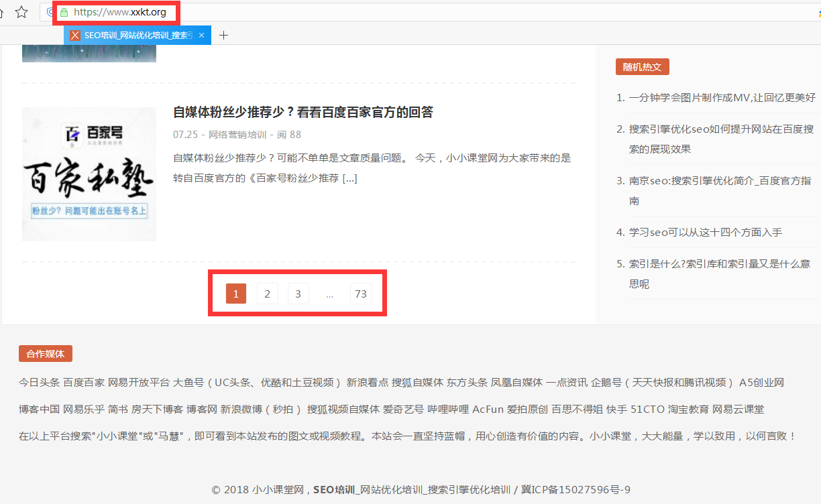Click the 网络营销培训 category link
Image resolution: width=821 pixels, height=504 pixels.
click(237, 135)
